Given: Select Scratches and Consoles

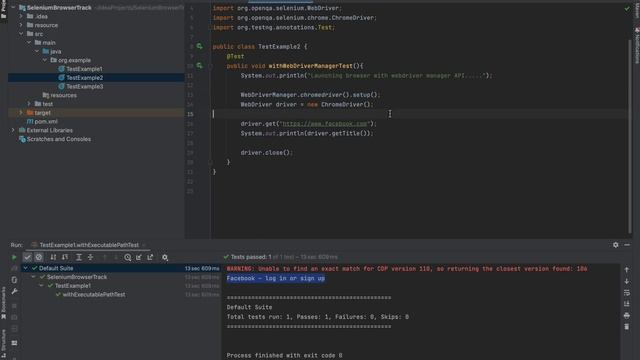Looking at the screenshot, I should pos(55,139).
